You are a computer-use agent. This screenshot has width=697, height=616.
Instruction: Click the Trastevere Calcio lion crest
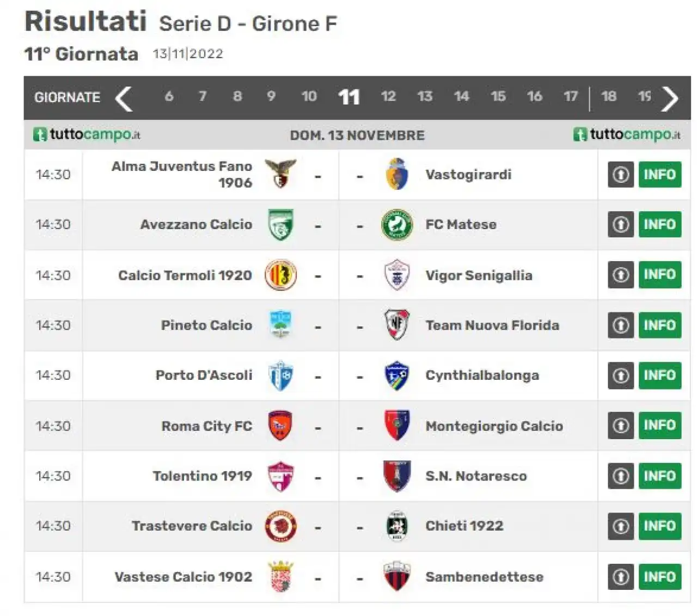280,526
